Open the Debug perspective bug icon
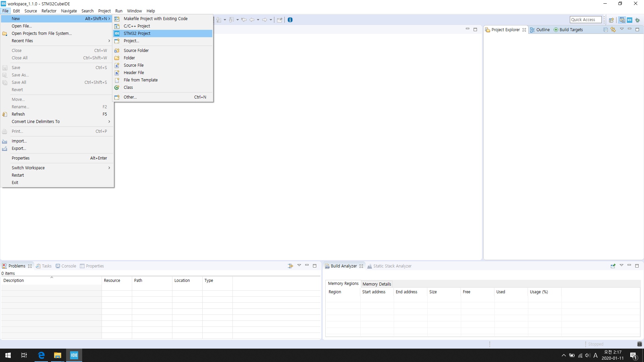Image resolution: width=644 pixels, height=362 pixels. coord(637,20)
